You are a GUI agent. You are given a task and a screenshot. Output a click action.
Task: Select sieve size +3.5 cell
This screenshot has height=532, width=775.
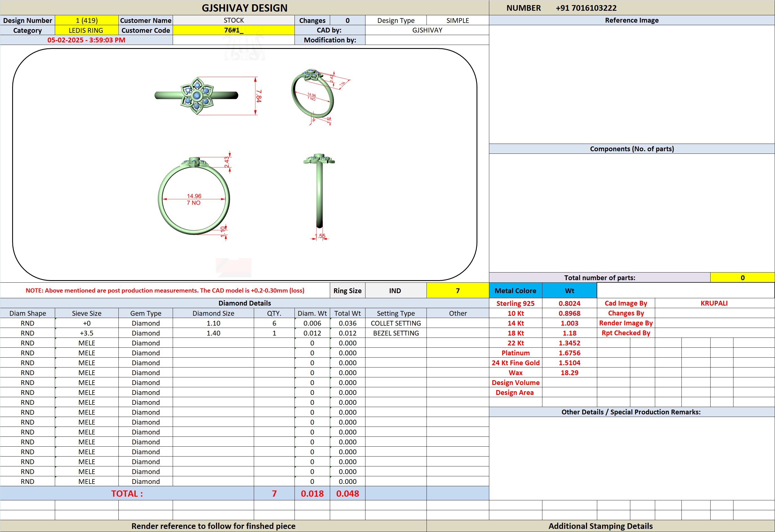point(87,333)
